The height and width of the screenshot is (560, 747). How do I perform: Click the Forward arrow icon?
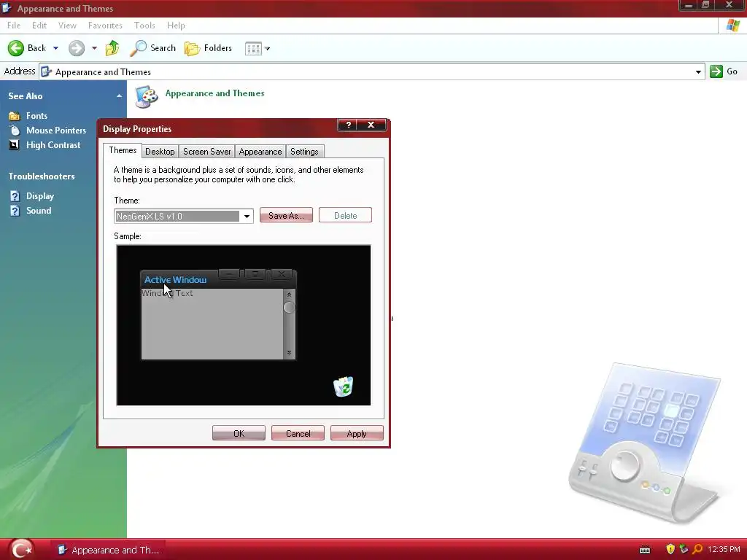click(76, 48)
